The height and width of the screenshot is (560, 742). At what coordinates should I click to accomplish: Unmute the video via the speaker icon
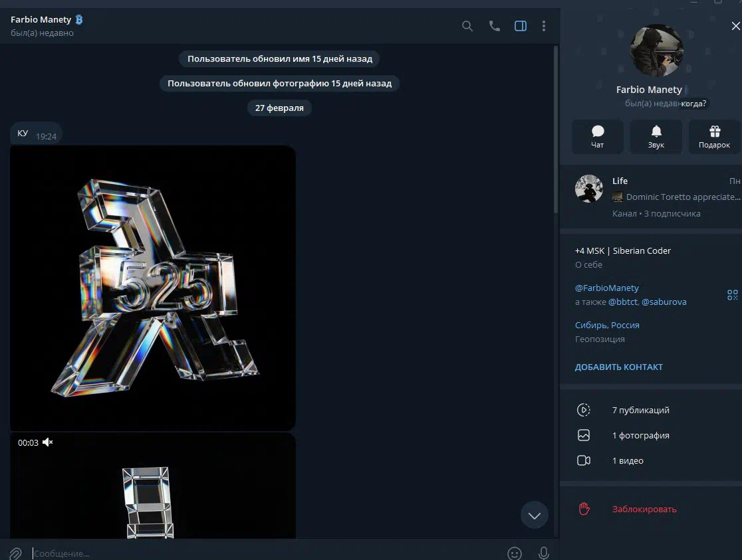48,442
